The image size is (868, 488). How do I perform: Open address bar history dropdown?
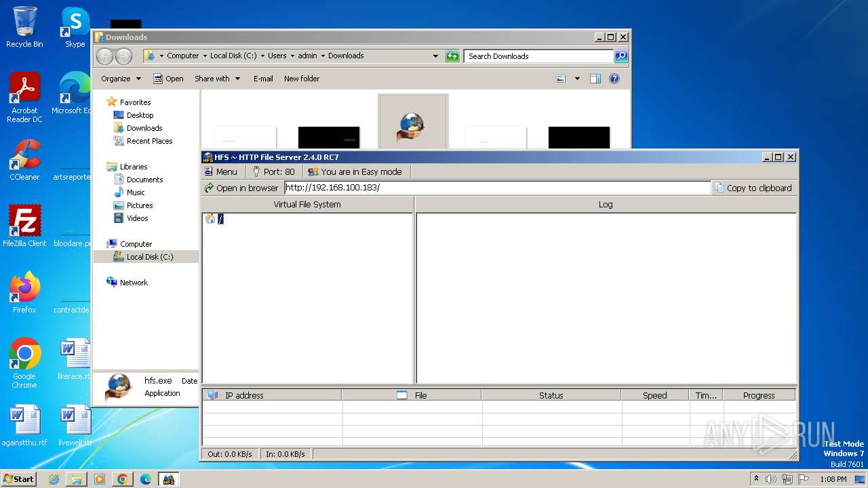coord(435,56)
